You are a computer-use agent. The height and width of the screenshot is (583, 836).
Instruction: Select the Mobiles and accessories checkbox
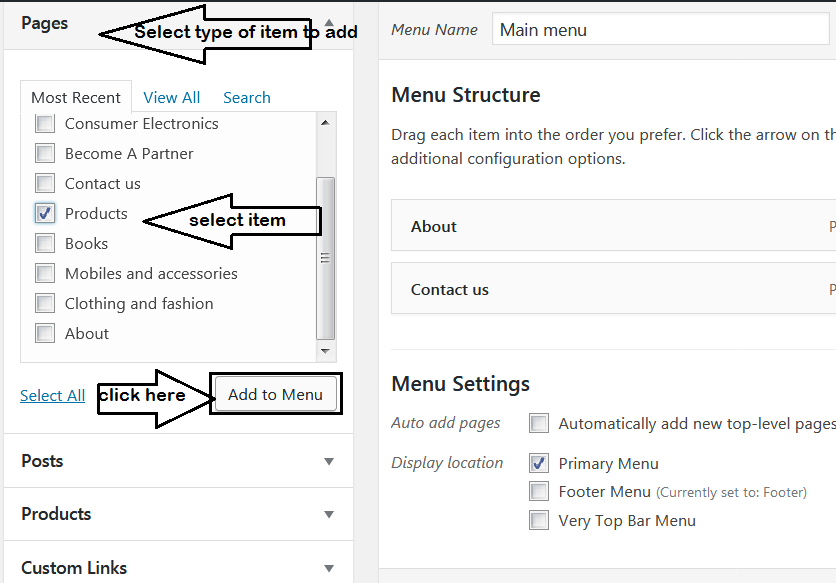click(45, 273)
